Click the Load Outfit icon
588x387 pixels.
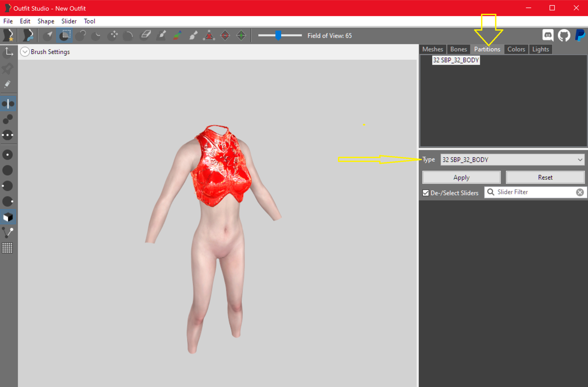pos(28,35)
